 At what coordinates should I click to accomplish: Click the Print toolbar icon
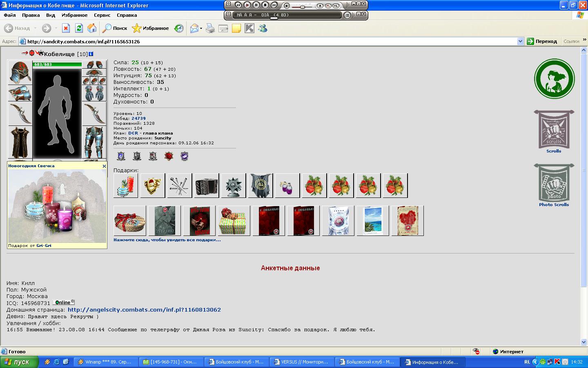(x=210, y=28)
